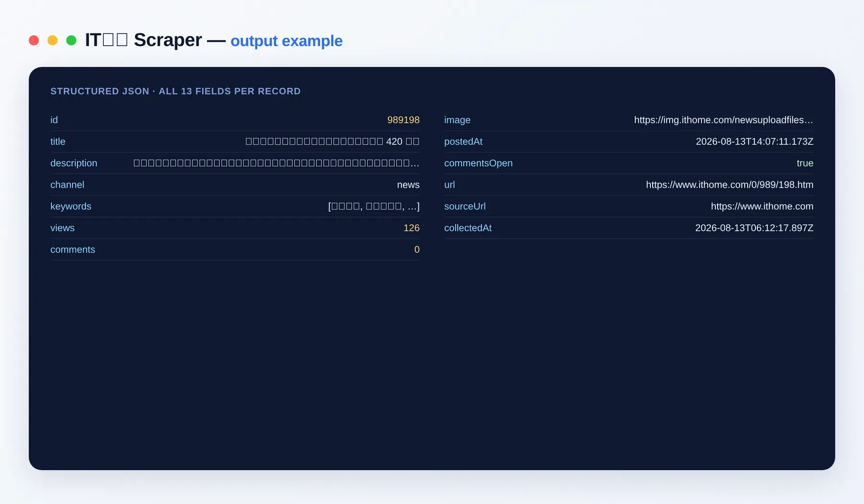Select the comments value 0

[417, 250]
